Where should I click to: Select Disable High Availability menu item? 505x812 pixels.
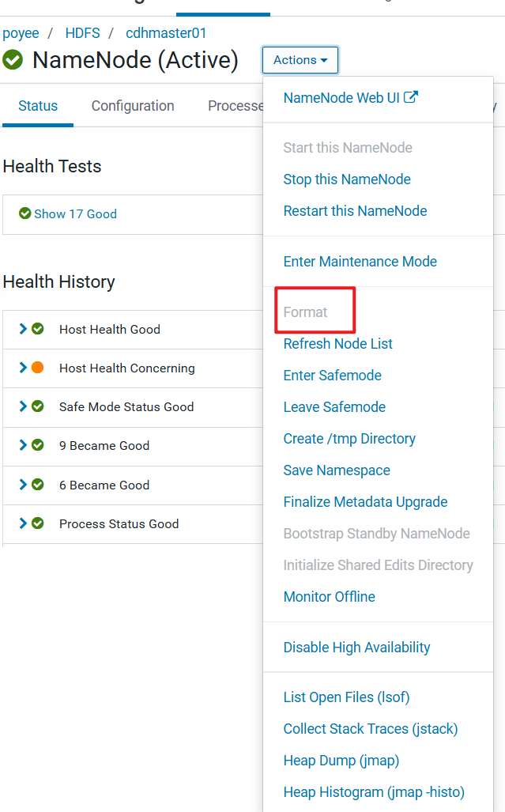tap(356, 648)
